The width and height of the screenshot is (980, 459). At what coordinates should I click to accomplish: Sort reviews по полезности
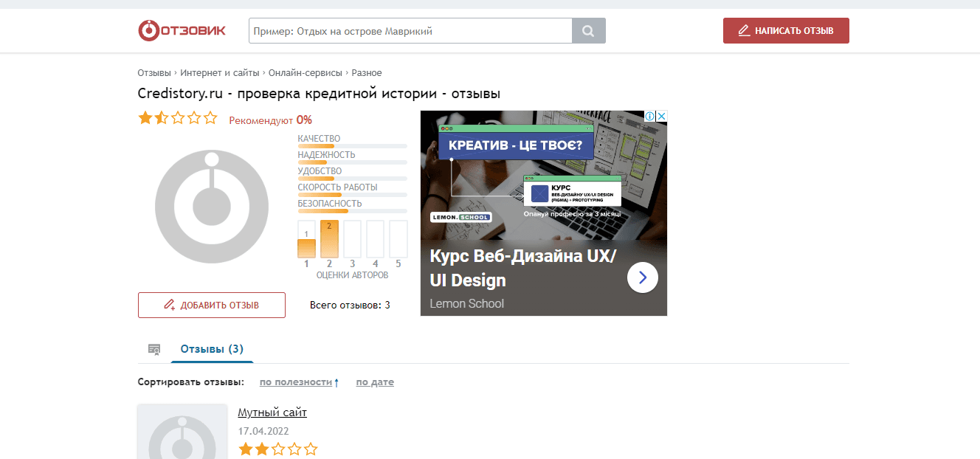coord(296,382)
